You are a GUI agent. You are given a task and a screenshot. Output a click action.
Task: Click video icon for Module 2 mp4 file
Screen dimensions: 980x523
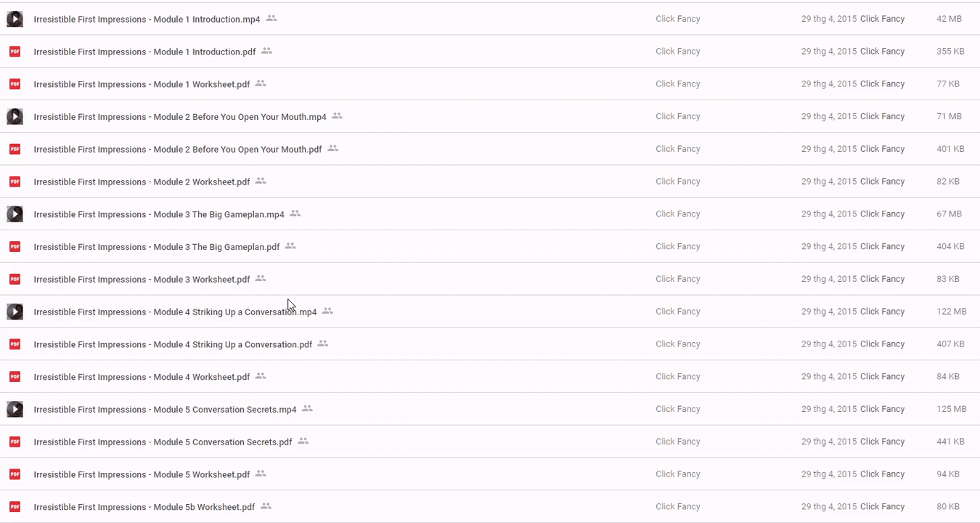click(x=15, y=116)
